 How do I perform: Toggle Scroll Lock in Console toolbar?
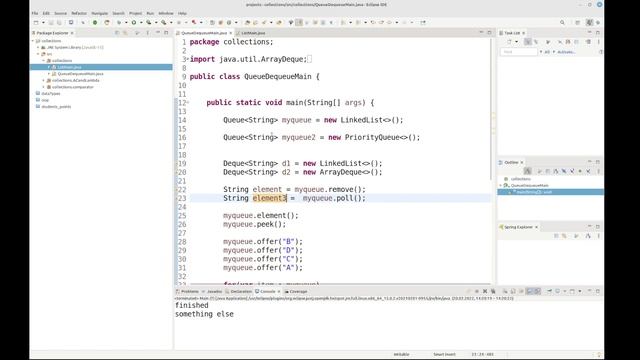513,291
